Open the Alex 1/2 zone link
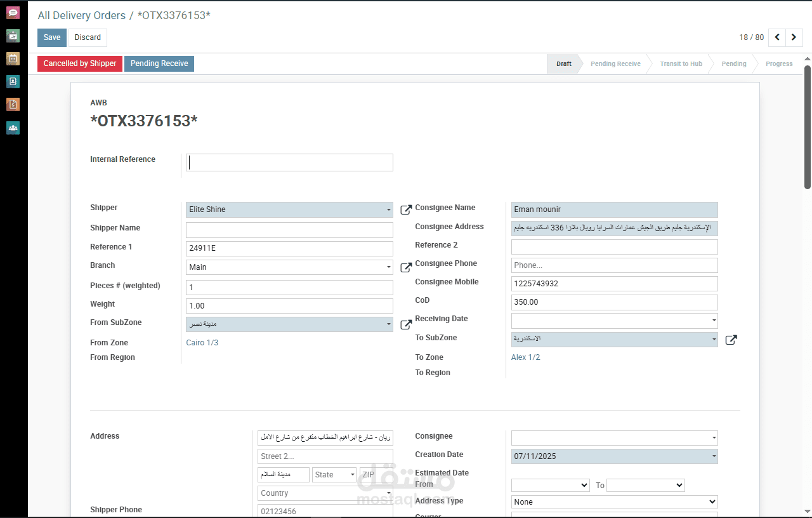This screenshot has height=518, width=812. click(526, 357)
